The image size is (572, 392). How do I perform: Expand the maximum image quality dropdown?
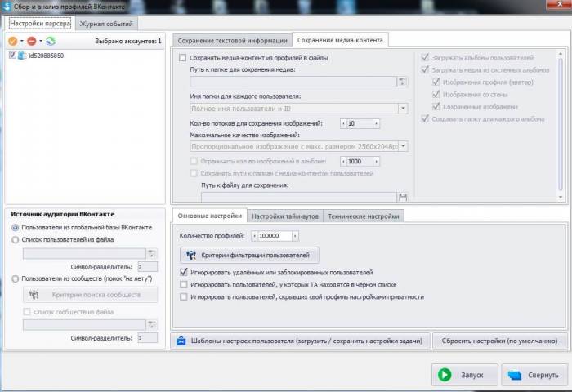[403, 147]
